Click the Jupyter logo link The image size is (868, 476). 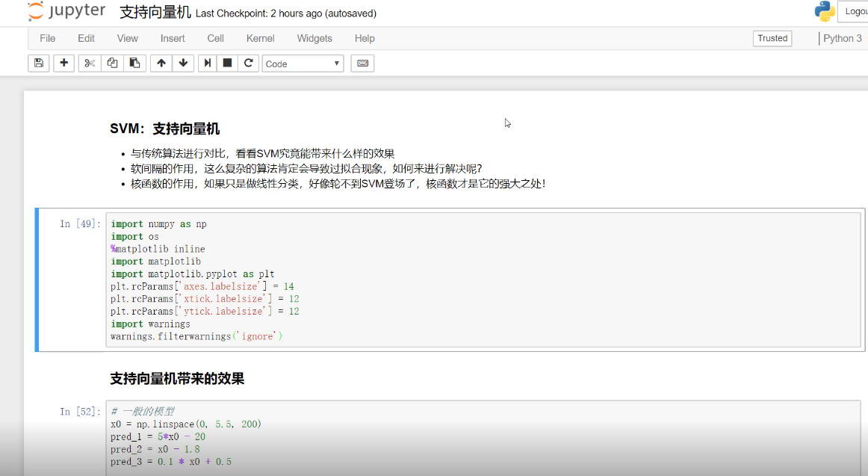pos(67,12)
